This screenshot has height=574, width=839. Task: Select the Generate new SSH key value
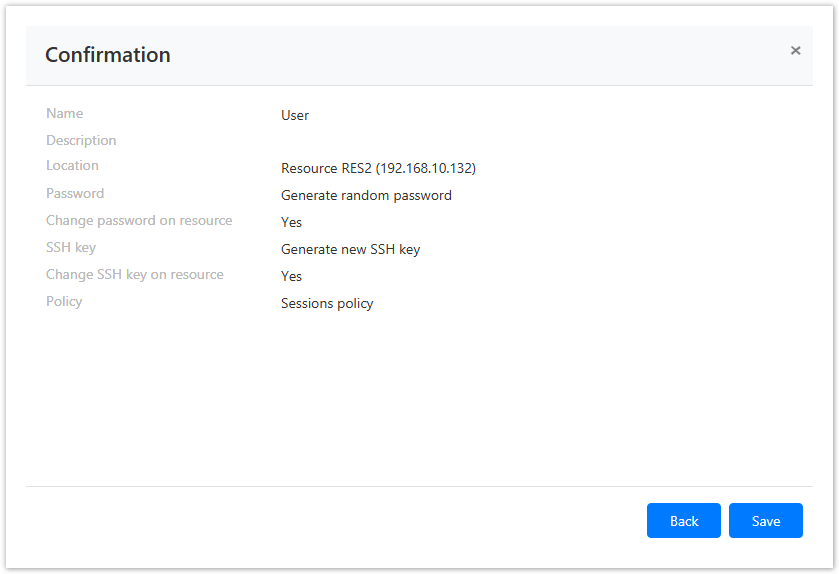(x=350, y=249)
